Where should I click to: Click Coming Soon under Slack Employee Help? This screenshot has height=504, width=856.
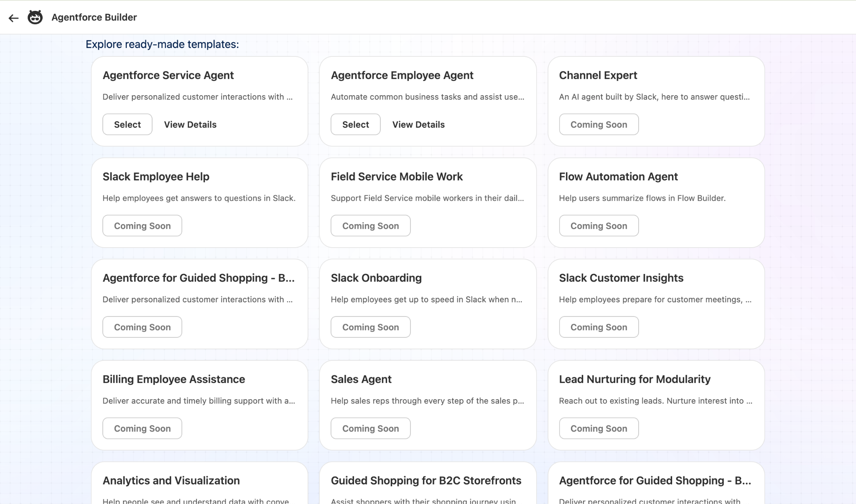click(143, 226)
